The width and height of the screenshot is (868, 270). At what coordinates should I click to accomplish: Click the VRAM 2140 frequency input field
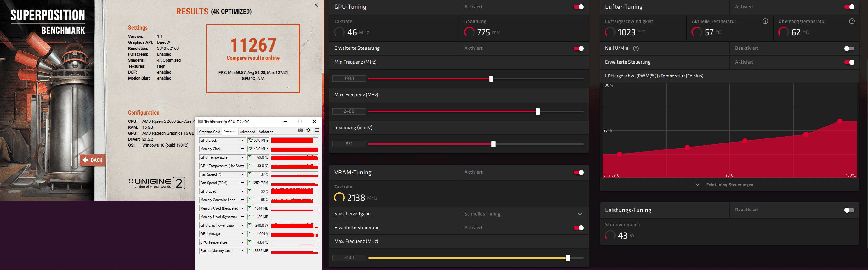pyautogui.click(x=349, y=258)
